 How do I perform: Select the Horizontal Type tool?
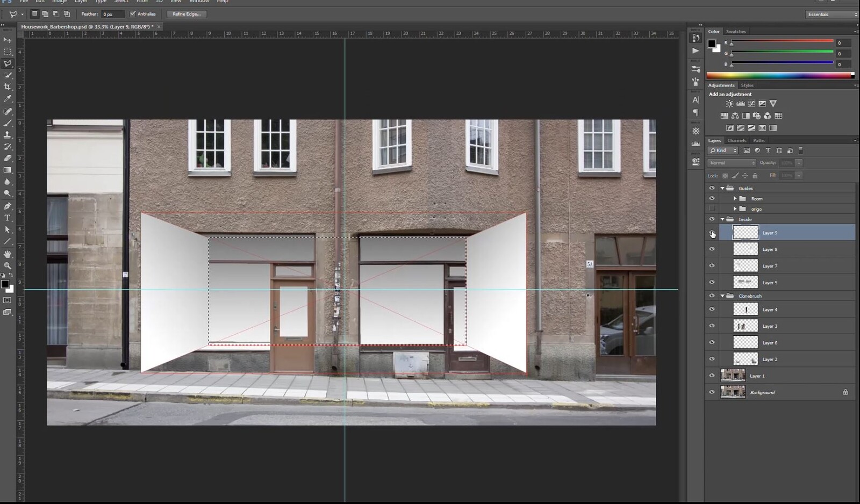(8, 218)
